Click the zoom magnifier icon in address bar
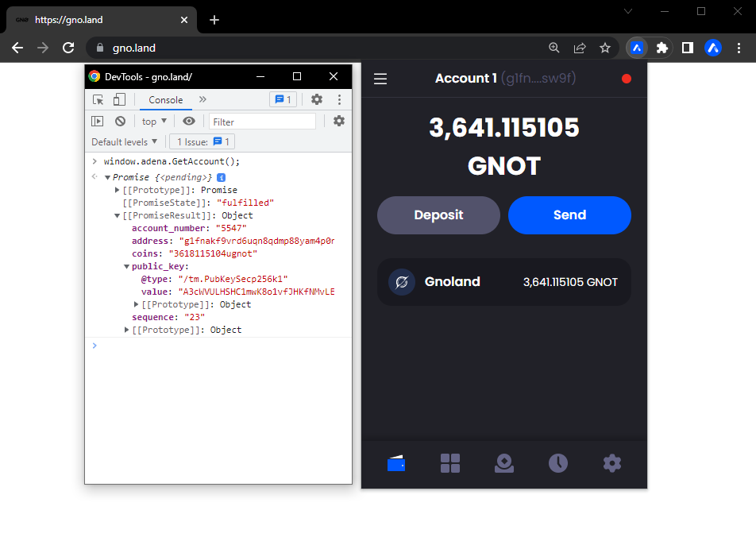 click(554, 48)
